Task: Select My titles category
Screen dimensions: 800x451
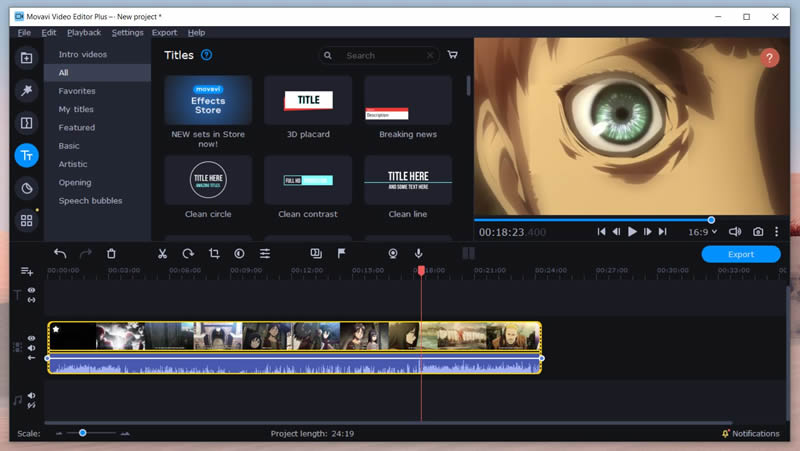Action: pyautogui.click(x=76, y=109)
